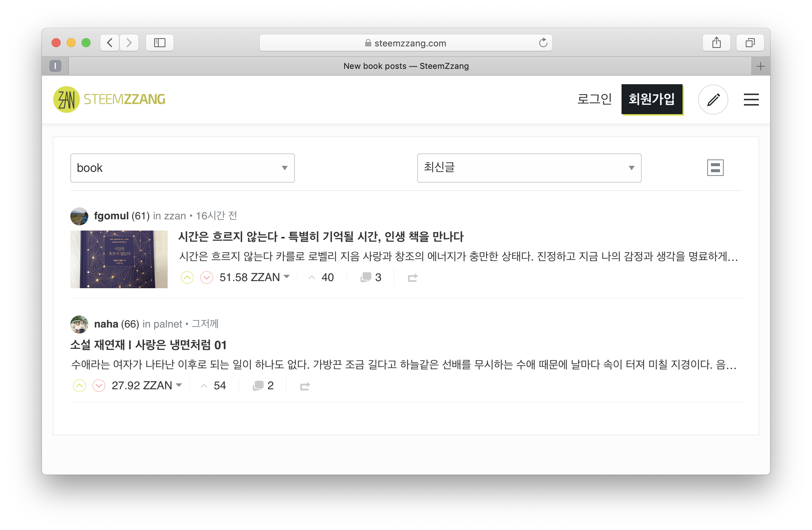Screen dimensions: 812x530
Task: Open the 최신글 sort dropdown
Action: point(529,168)
